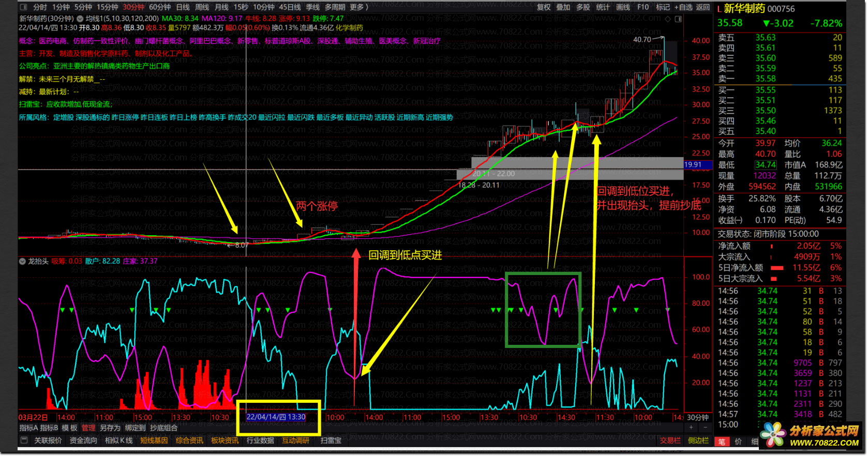Switch to 日线 daily chart
868x456 pixels.
183,7
